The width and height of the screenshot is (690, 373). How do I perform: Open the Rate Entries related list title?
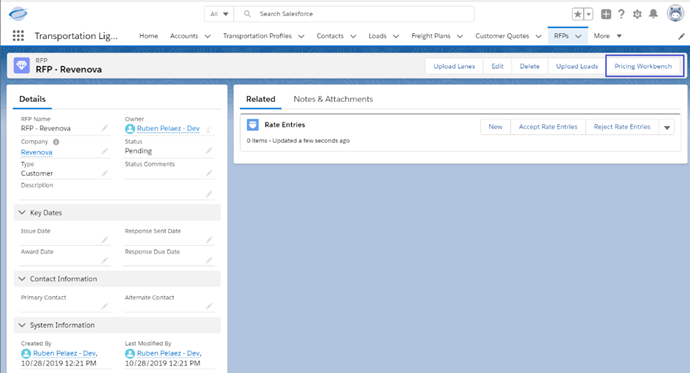coord(285,125)
